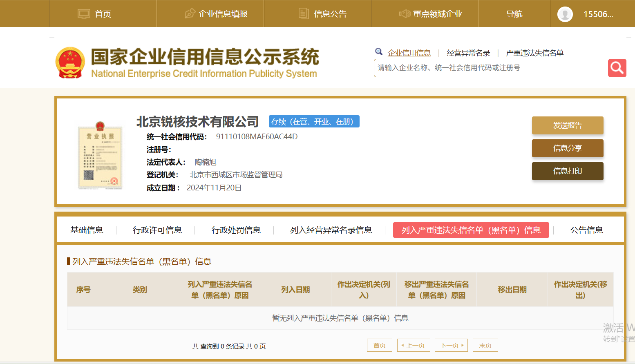Open 企业信息填报 navigation item

[x=216, y=14]
